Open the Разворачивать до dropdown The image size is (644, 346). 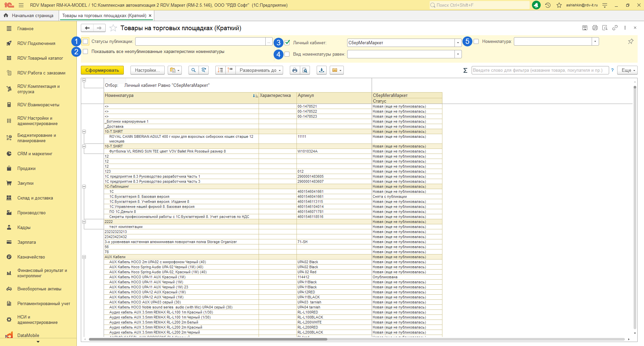click(260, 70)
